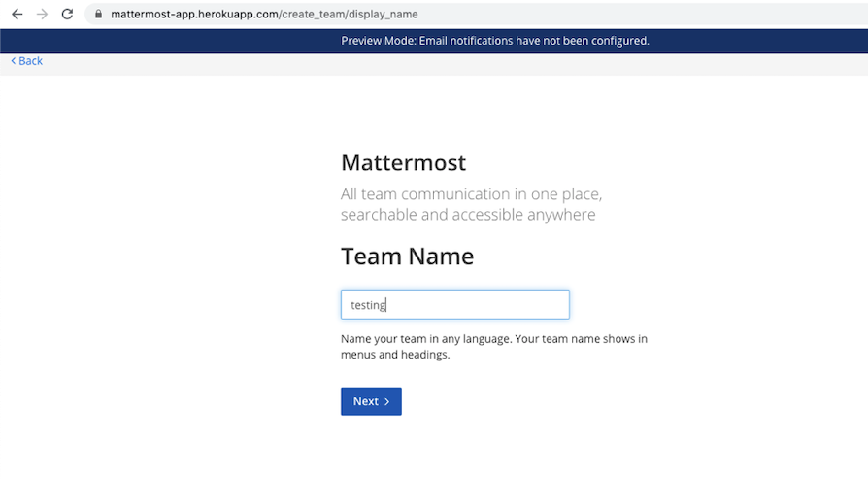Click the 'All team communication in one place' tagline
868x479 pixels.
coord(472,204)
